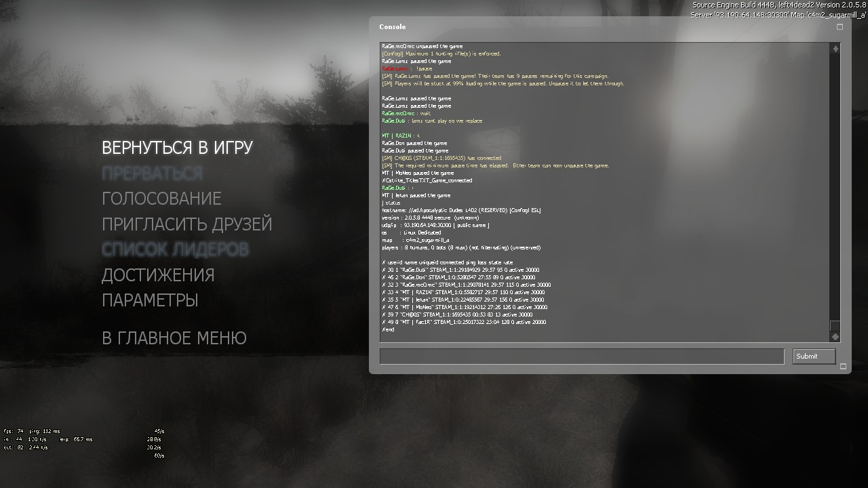Click the hostname Apocalyptic Dudes line
The image size is (868, 488).
461,210
